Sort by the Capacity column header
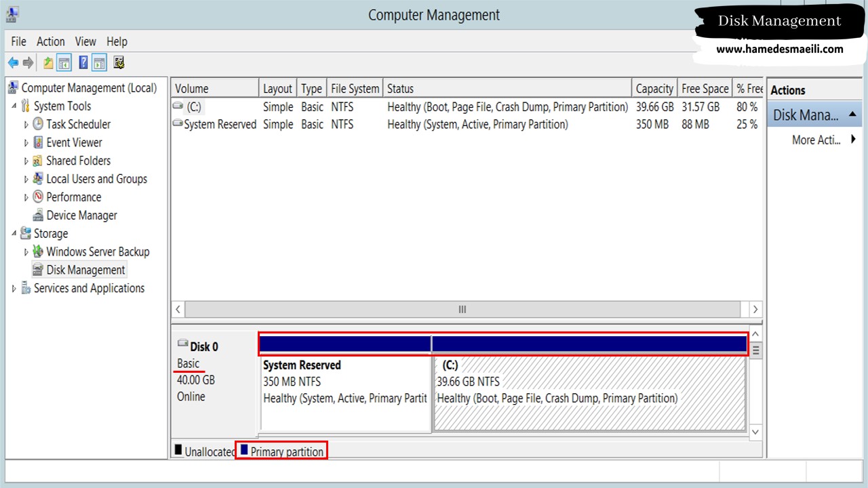 pyautogui.click(x=654, y=89)
